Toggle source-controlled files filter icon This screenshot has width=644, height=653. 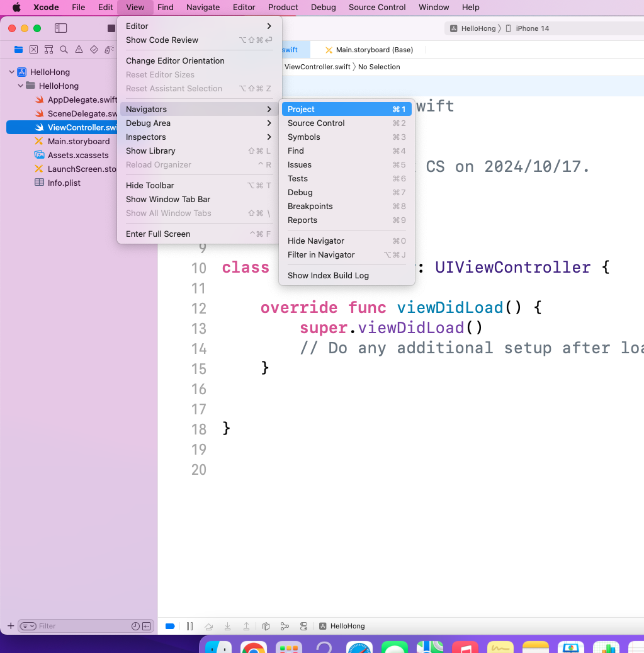[147, 626]
